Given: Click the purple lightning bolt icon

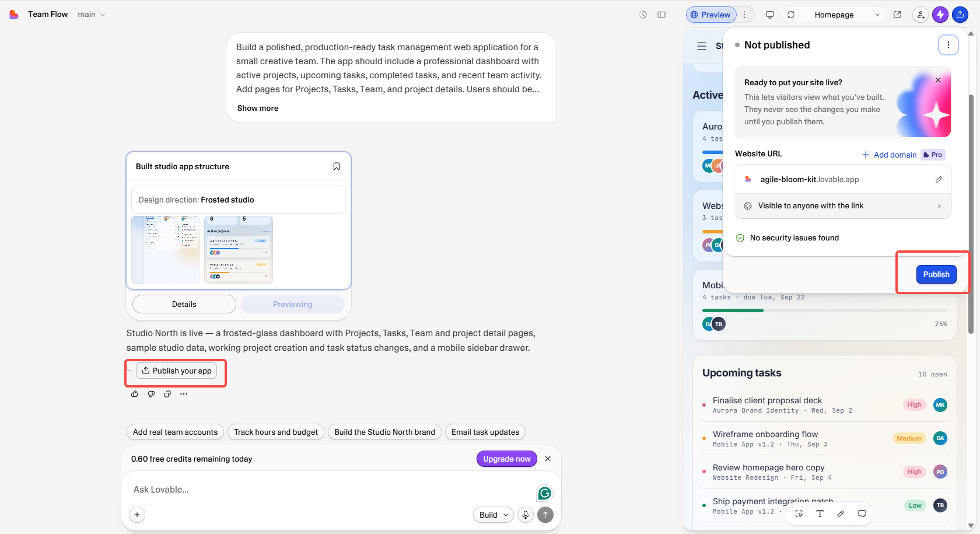Looking at the screenshot, I should point(940,15).
